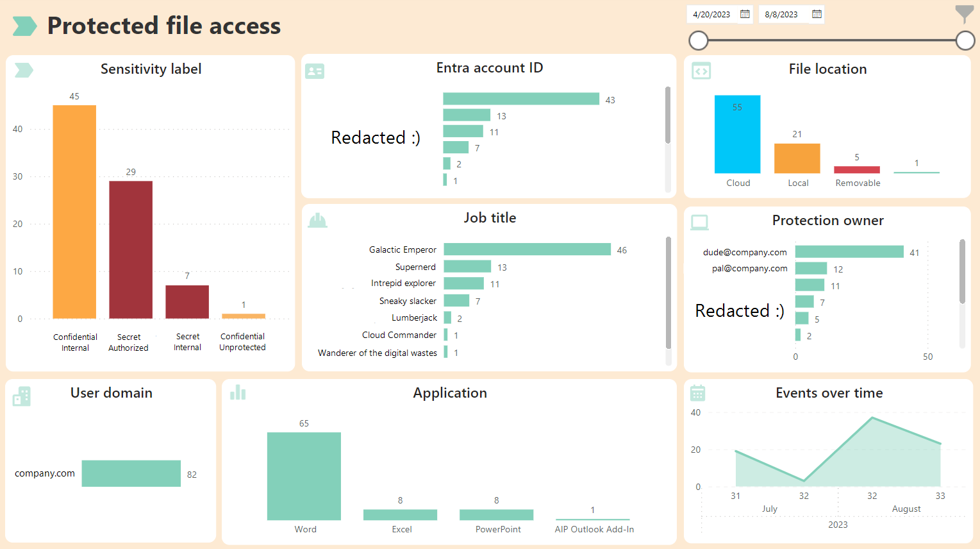The height and width of the screenshot is (549, 980).
Task: Click the calendar icon beside Events over time
Action: [x=698, y=393]
